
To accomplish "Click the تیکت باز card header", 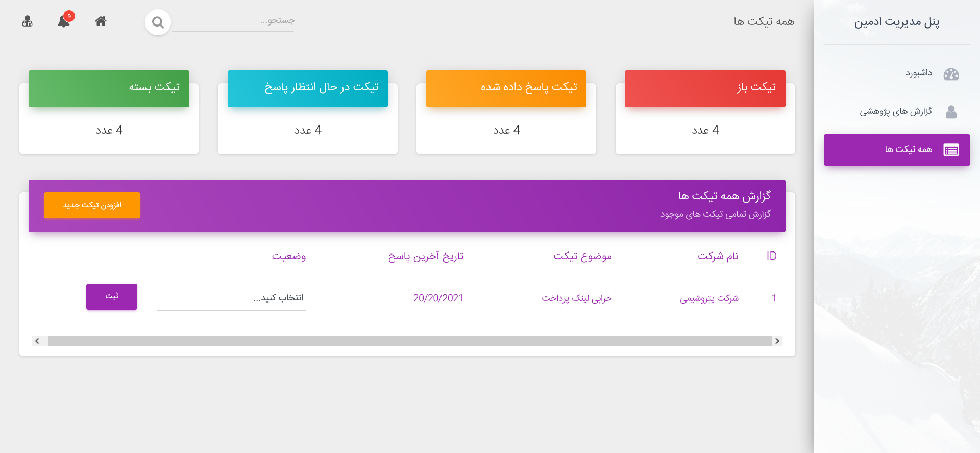I will point(705,88).
